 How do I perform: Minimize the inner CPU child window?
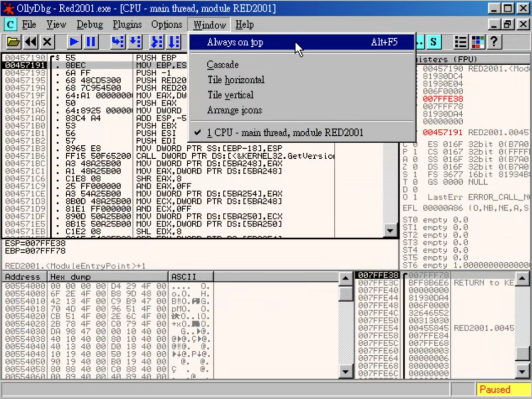[x=494, y=24]
